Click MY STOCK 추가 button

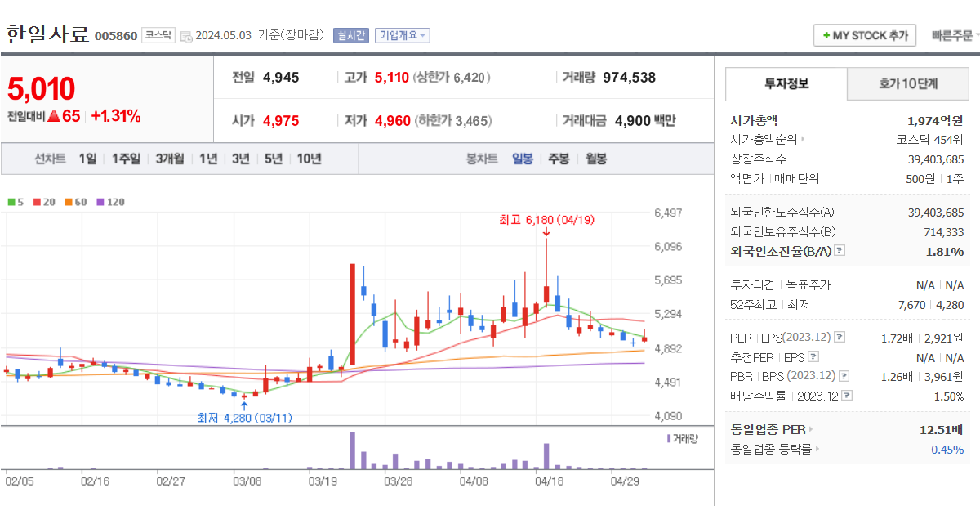click(x=865, y=36)
